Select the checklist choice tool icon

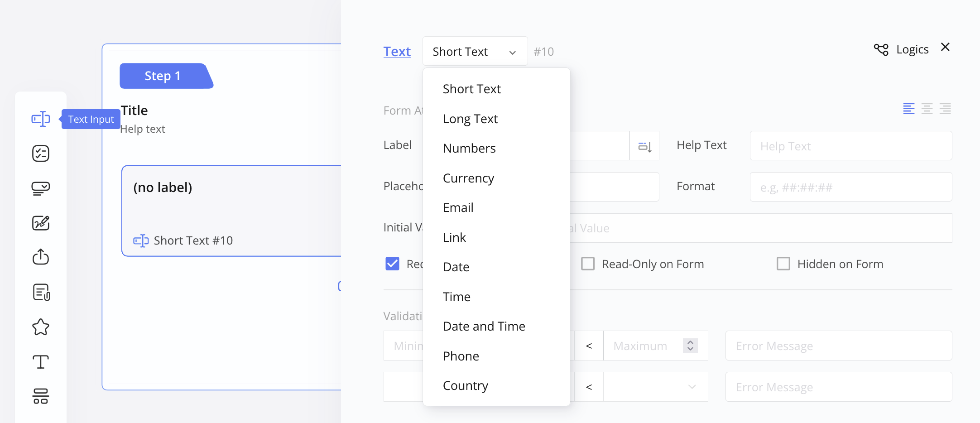point(41,154)
